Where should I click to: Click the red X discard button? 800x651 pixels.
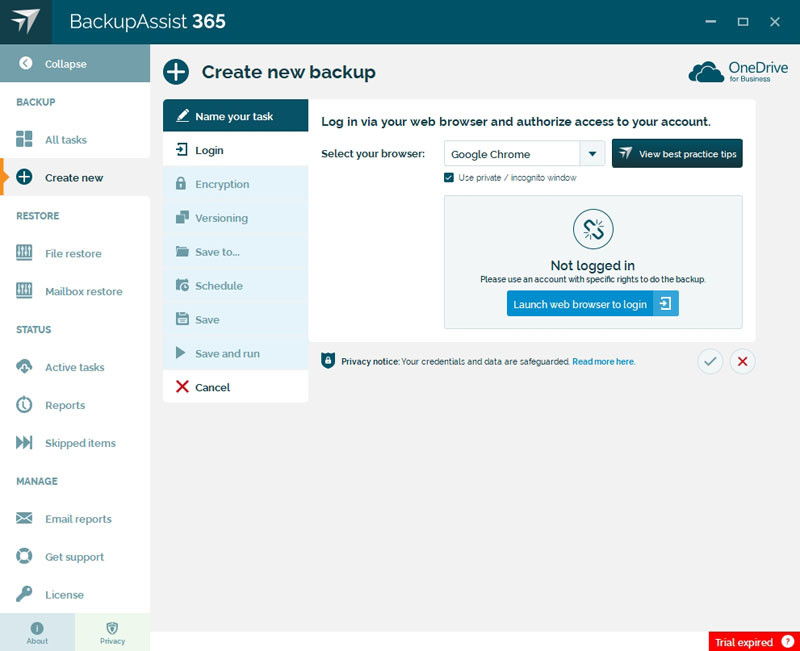pyautogui.click(x=742, y=361)
